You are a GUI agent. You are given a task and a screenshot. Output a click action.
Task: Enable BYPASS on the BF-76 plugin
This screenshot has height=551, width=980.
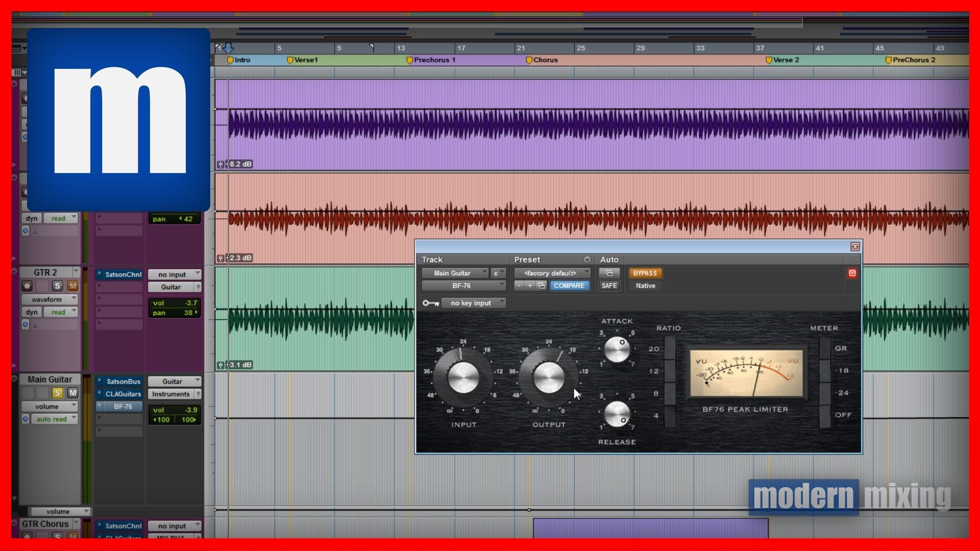(645, 273)
